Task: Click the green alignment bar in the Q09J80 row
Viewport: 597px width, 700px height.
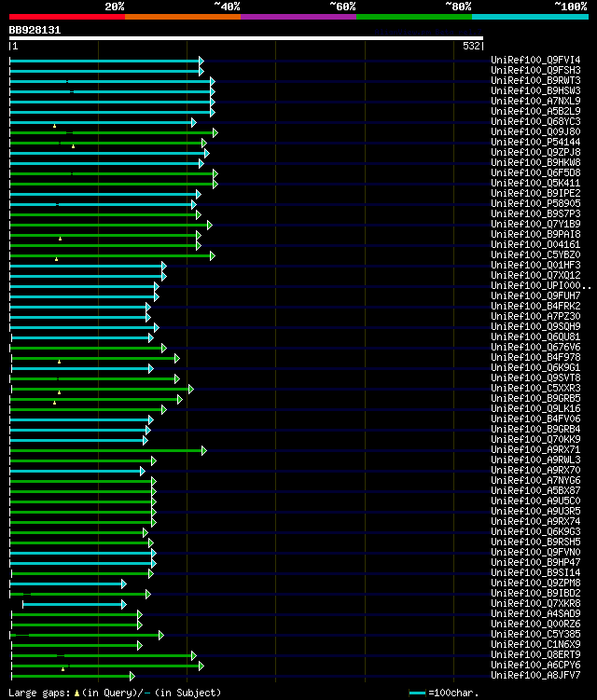Action: (114, 132)
